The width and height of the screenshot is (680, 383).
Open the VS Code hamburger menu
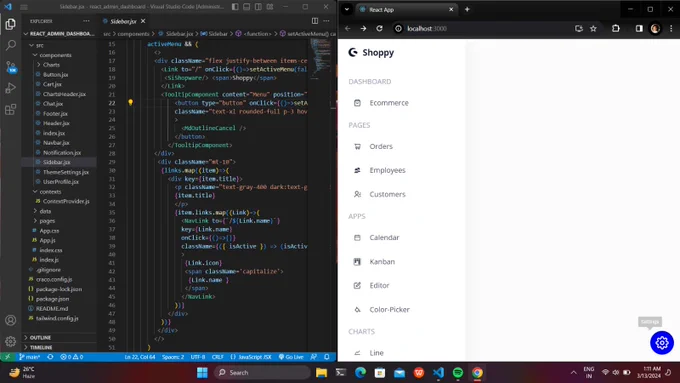pyautogui.click(x=24, y=7)
